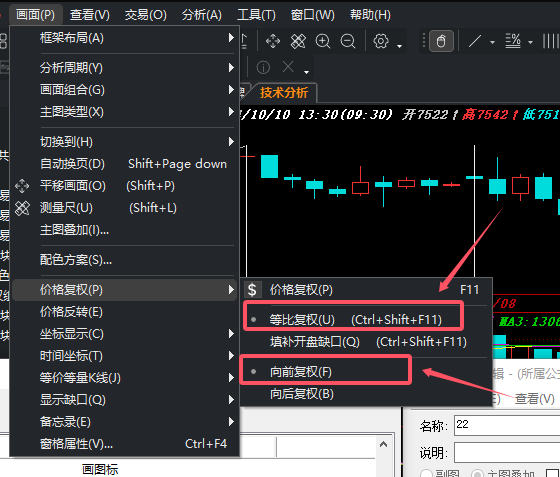560x477 pixels.
Task: Open the percentage tool dropdown arrow
Action: (530, 42)
